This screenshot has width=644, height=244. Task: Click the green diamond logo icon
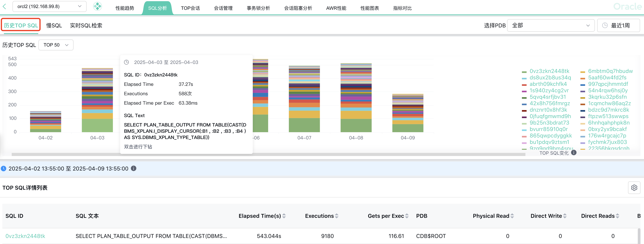pos(98,6)
